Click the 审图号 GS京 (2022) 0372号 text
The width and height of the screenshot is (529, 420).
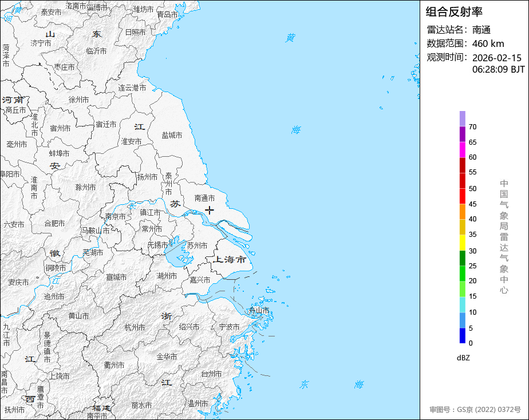(475, 410)
